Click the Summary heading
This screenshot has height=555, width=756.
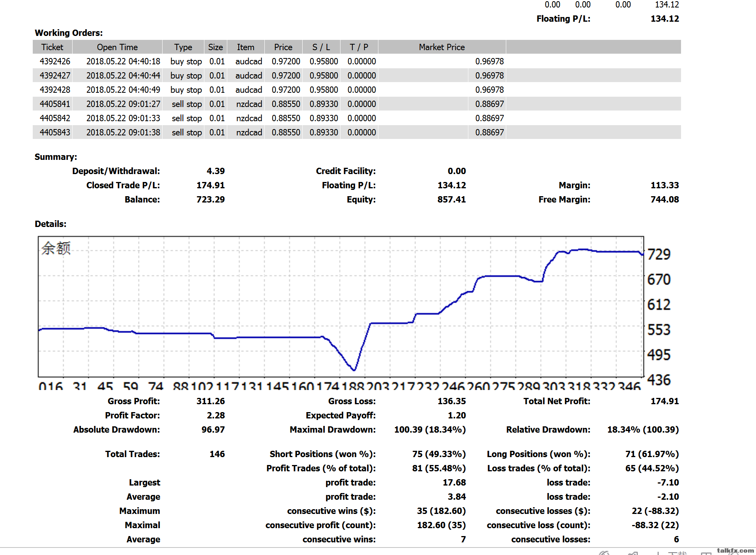click(x=56, y=157)
